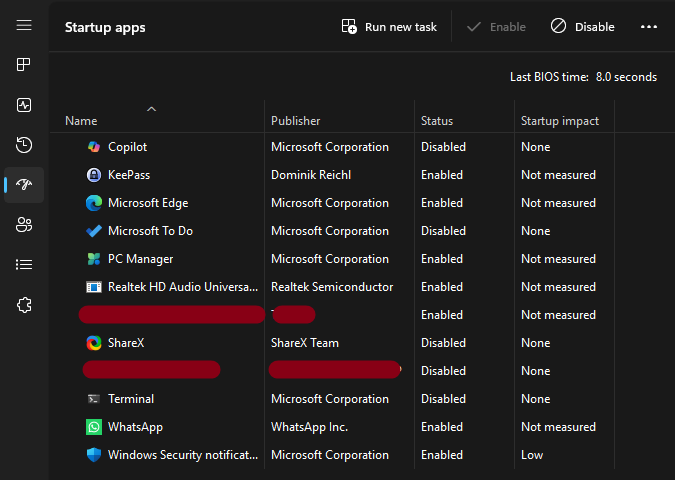Image resolution: width=675 pixels, height=480 pixels.
Task: Select the PC Manager row name
Action: 140,259
